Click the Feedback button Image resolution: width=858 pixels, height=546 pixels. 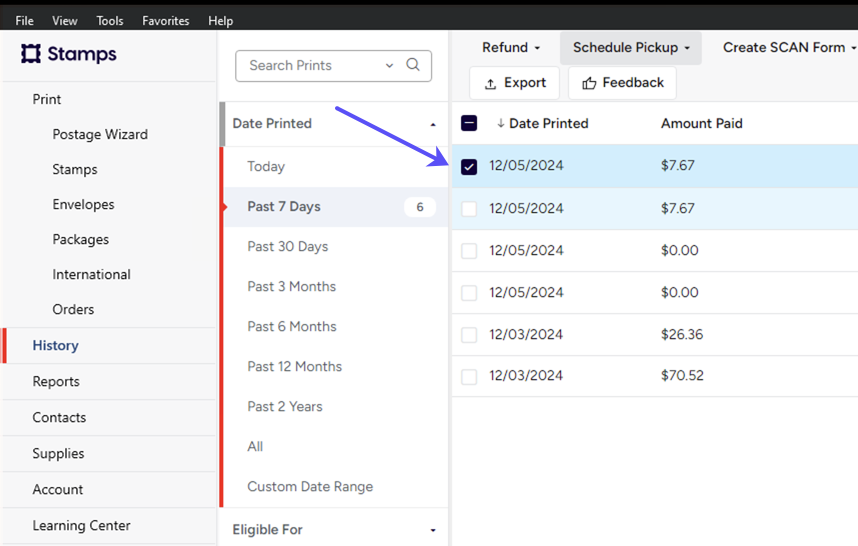tap(622, 83)
